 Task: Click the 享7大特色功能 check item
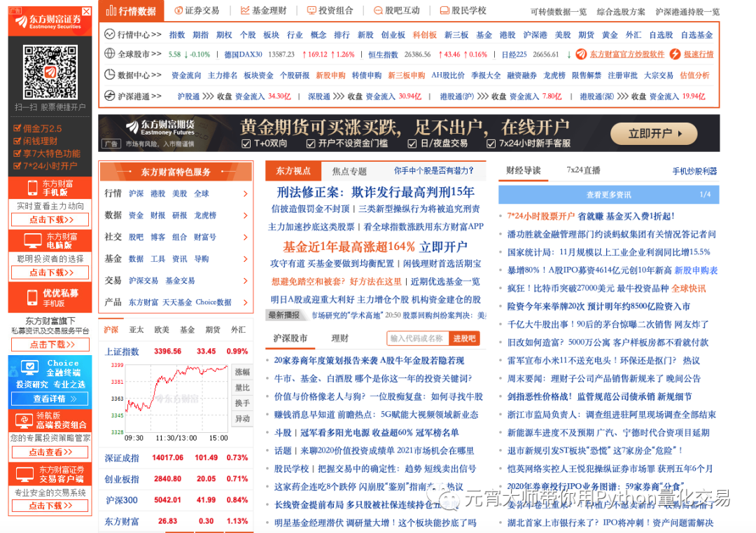coord(48,153)
